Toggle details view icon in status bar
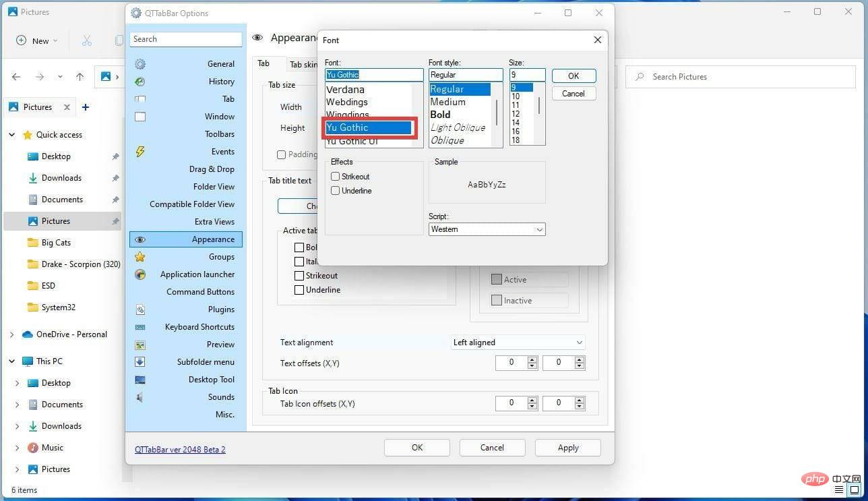The width and height of the screenshot is (868, 501). [839, 490]
